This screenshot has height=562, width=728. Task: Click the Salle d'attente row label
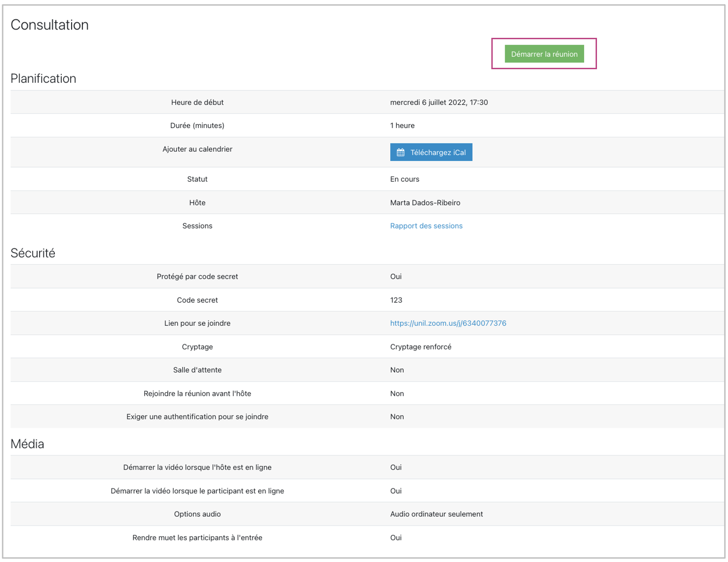[x=197, y=370]
